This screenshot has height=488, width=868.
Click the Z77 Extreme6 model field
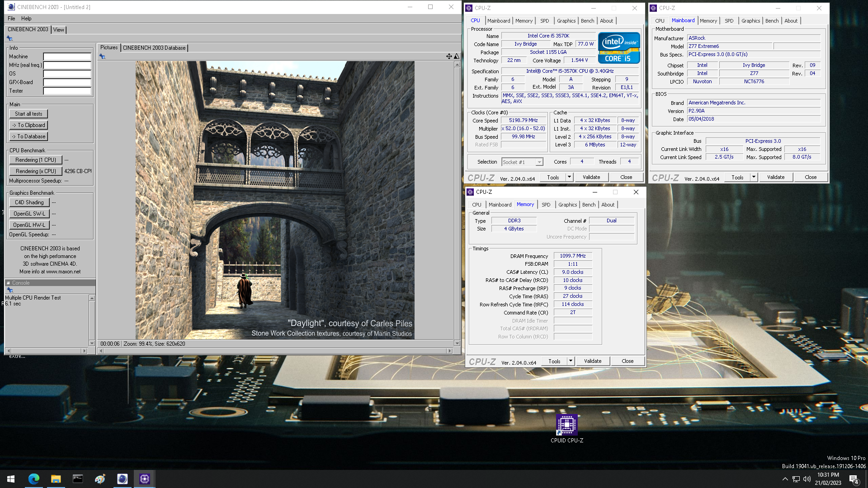click(x=730, y=46)
